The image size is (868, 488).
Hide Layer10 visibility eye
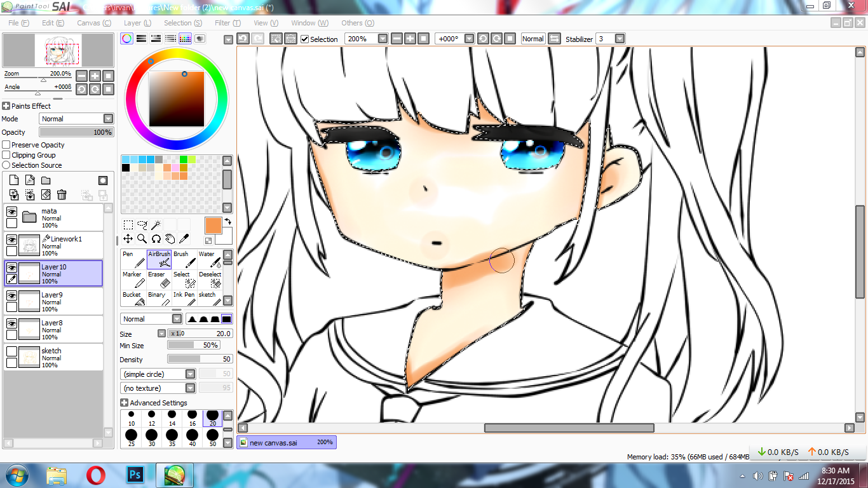tap(11, 267)
